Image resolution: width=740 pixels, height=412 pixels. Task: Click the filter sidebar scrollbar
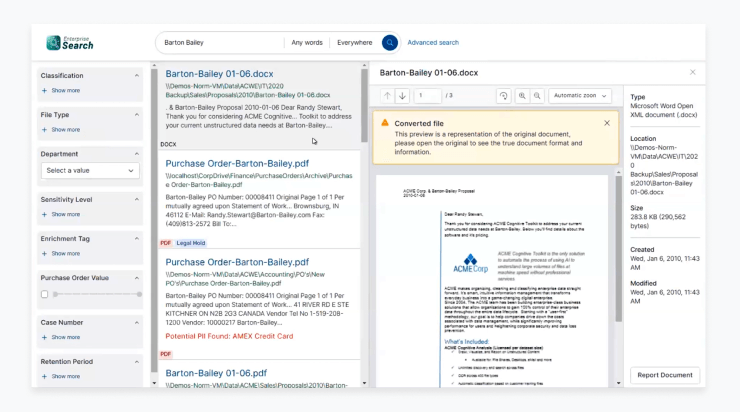[x=154, y=220]
